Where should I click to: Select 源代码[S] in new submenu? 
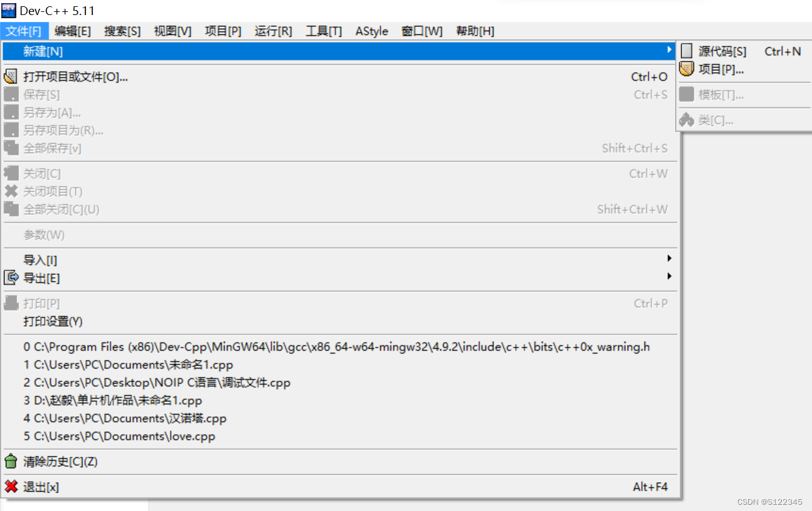click(744, 51)
